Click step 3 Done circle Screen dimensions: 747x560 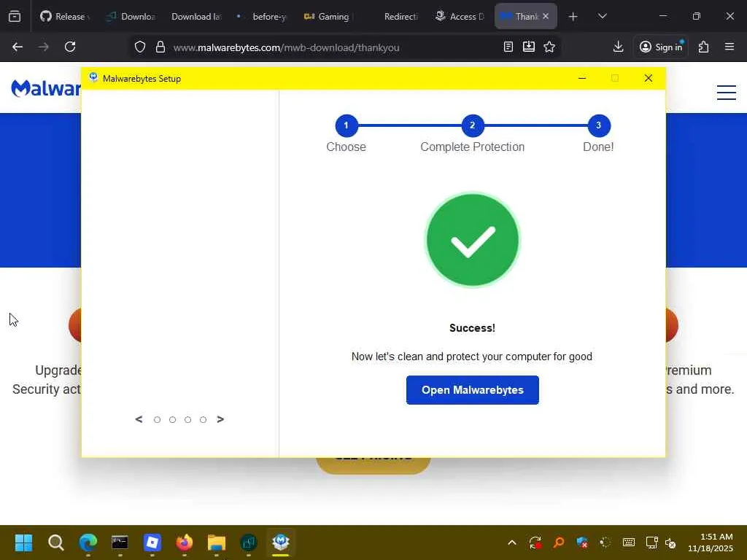click(x=599, y=125)
